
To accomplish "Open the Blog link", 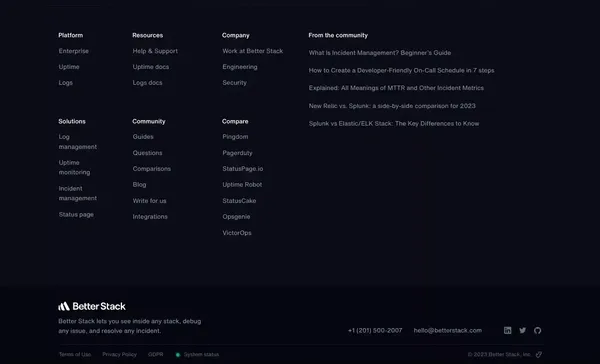I will tap(139, 184).
